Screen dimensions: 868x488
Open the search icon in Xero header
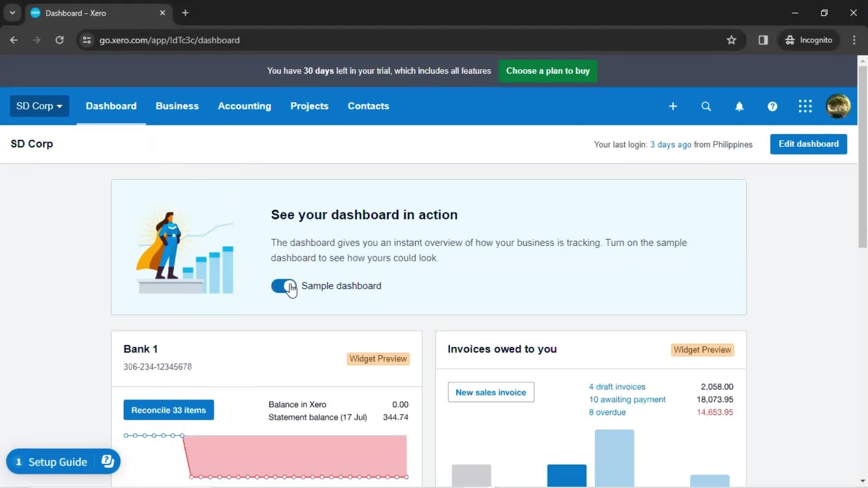click(x=706, y=106)
